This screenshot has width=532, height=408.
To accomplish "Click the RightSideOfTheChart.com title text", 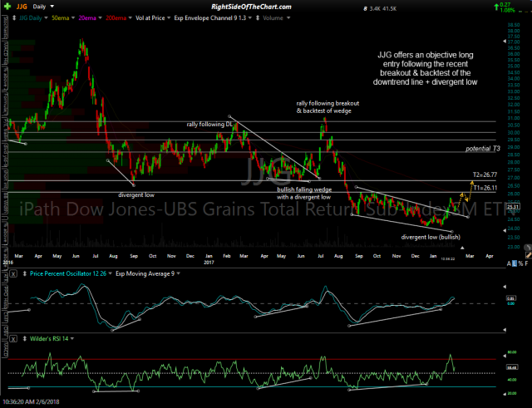I will tap(251, 7).
